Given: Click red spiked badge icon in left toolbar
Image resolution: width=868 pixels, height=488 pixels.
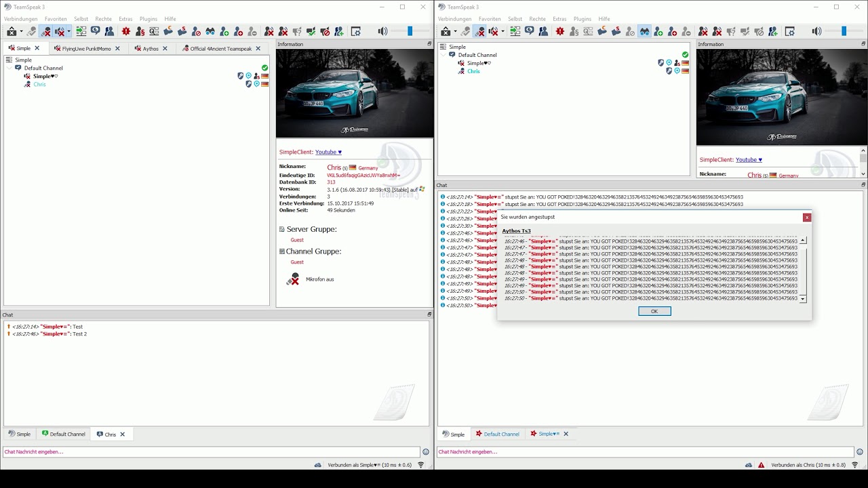Looking at the screenshot, I should pos(126,31).
